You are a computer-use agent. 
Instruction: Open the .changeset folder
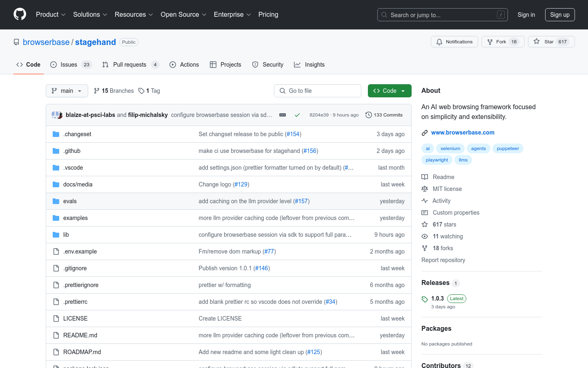(x=77, y=134)
